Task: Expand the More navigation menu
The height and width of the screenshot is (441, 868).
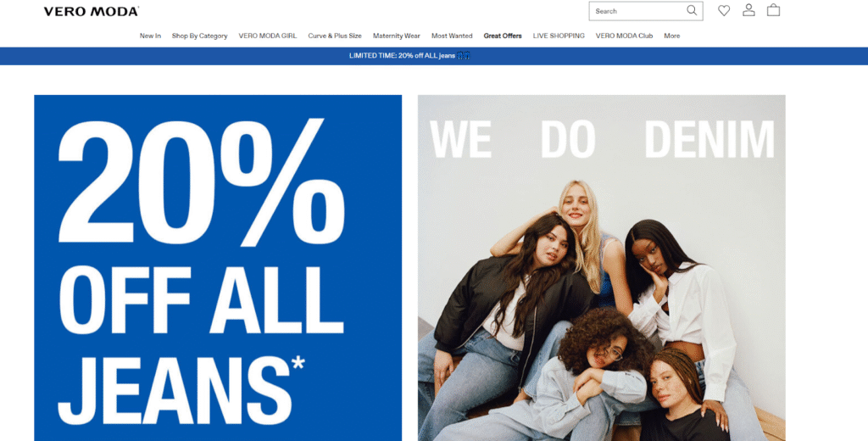Action: (x=672, y=36)
